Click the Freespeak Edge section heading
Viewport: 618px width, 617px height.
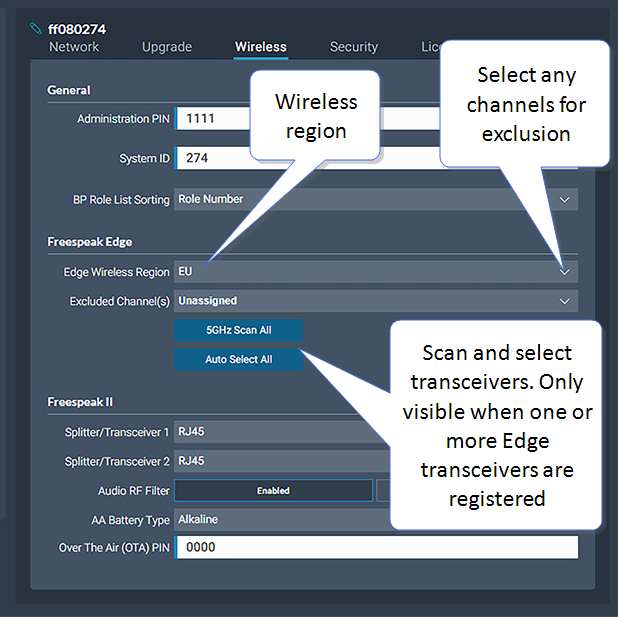click(89, 242)
